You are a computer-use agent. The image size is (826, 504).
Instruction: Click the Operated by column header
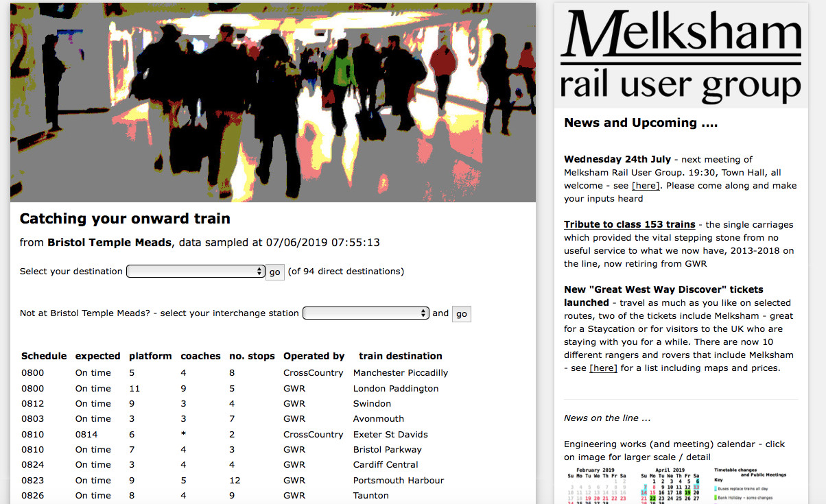[314, 357]
